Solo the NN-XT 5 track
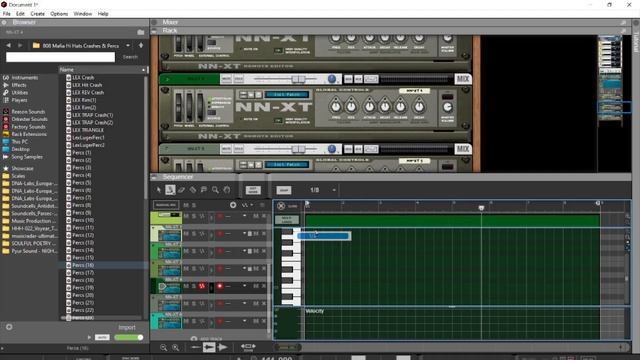 tap(194, 304)
